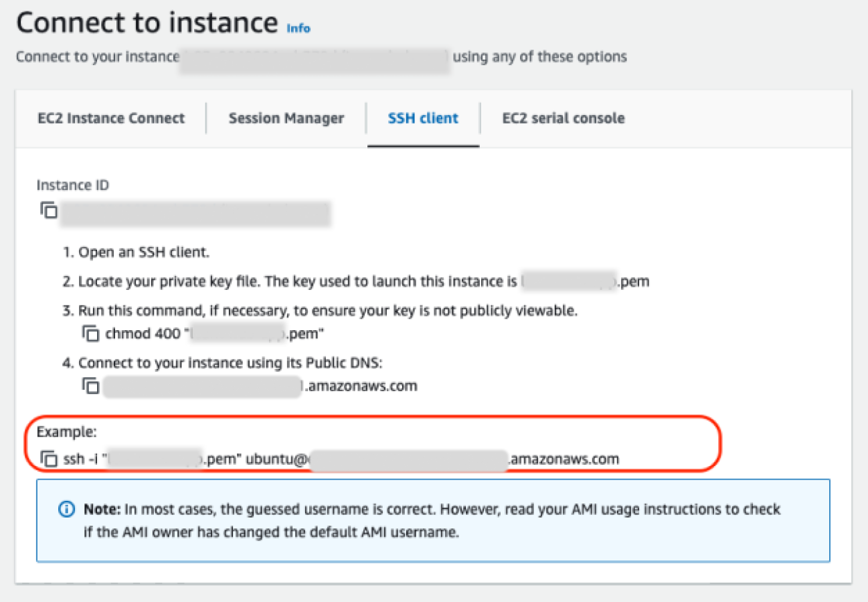The height and width of the screenshot is (602, 868).
Task: Select the SSH client tab
Action: [x=423, y=119]
